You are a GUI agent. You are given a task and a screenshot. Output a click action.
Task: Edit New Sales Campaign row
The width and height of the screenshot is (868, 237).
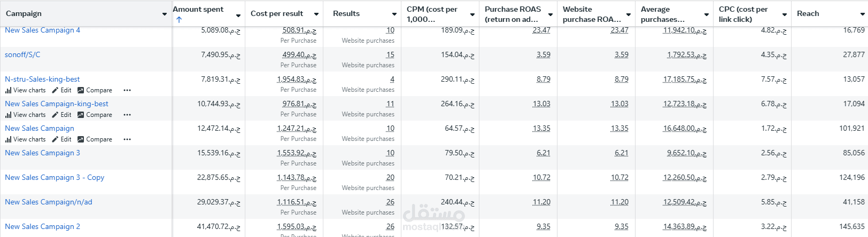tap(61, 139)
